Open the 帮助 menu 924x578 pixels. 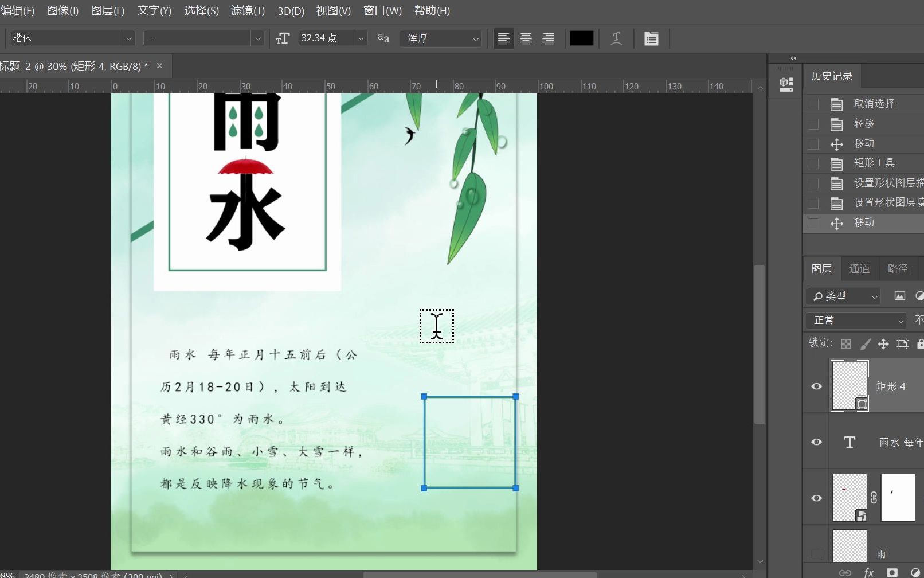[432, 11]
